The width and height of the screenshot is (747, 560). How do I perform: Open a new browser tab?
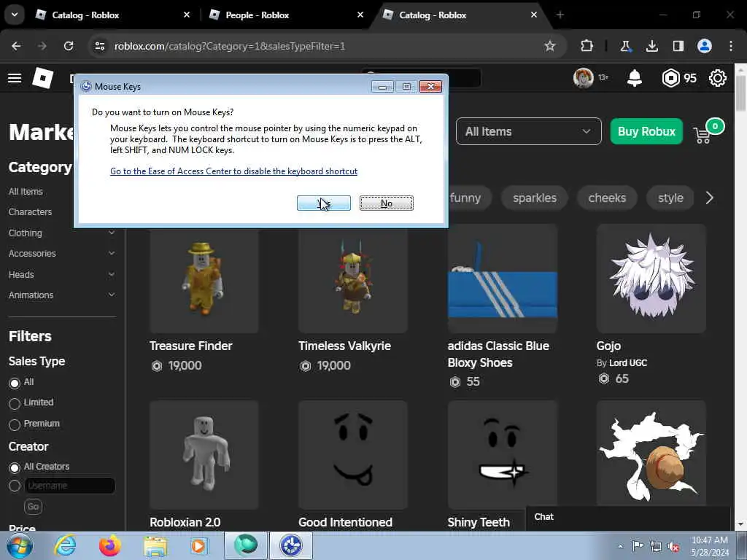point(560,15)
